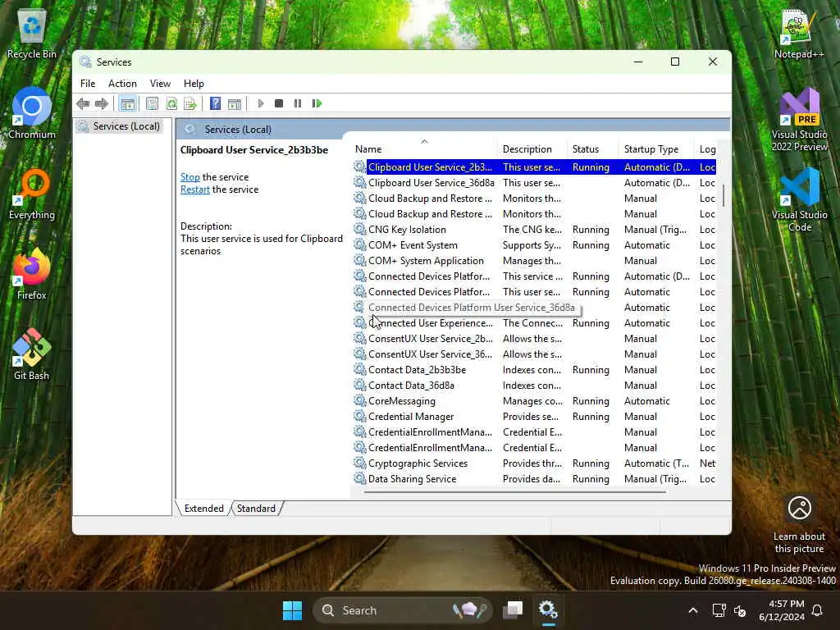
Task: Open Git Bash desktop icon
Action: [32, 354]
